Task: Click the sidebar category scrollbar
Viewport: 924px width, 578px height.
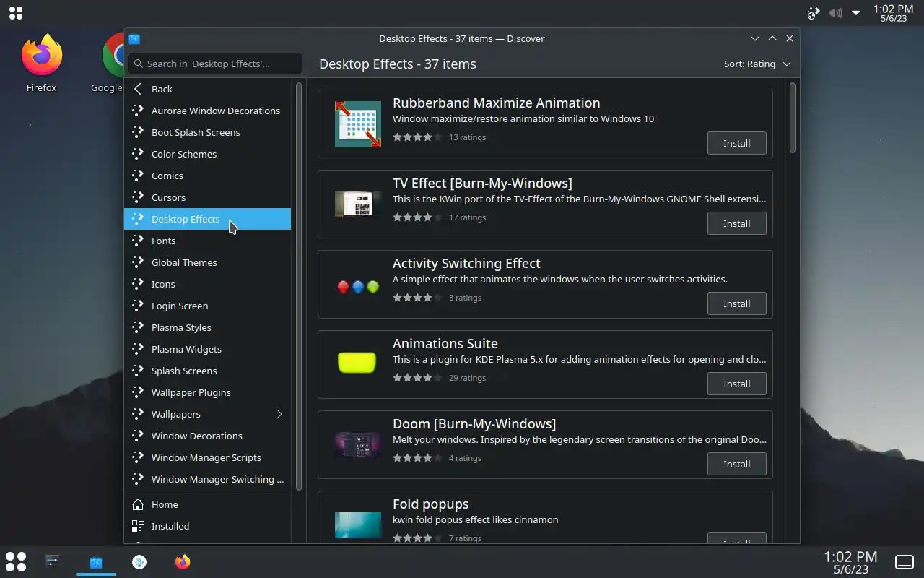Action: coord(299,285)
